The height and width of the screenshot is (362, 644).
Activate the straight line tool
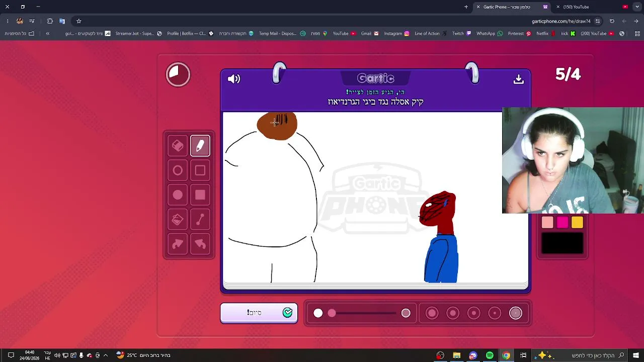pos(200,220)
